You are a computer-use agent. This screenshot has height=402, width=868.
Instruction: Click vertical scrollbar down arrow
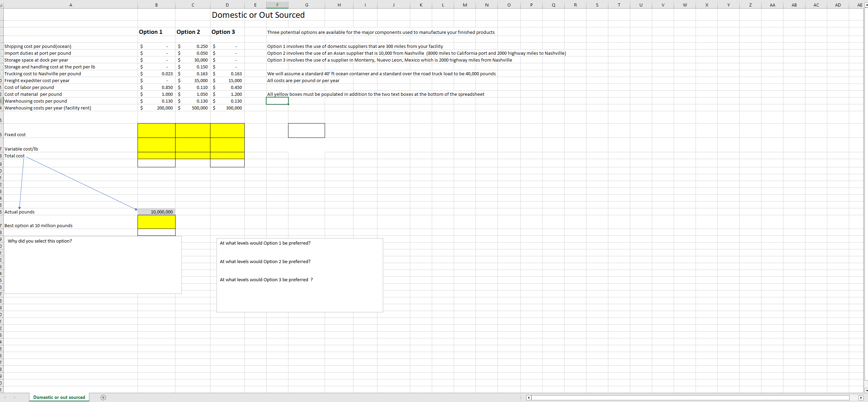coord(866,390)
